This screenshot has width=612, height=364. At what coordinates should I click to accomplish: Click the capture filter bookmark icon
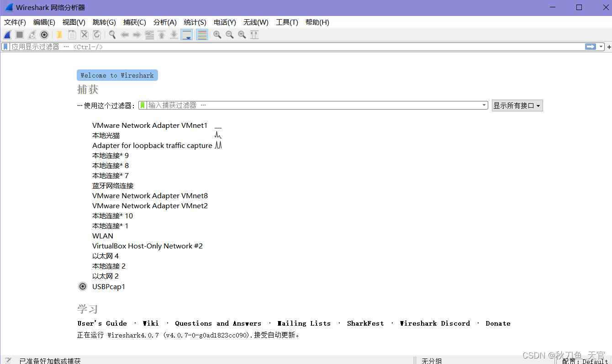pos(142,105)
